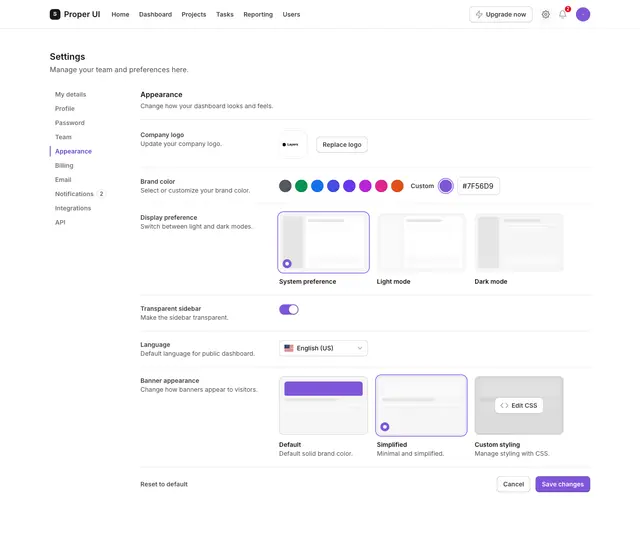Open the user avatar menu

pos(583,15)
